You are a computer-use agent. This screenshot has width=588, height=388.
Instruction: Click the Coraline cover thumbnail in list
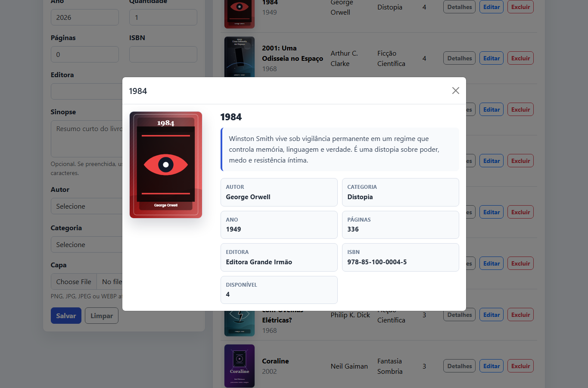240,366
